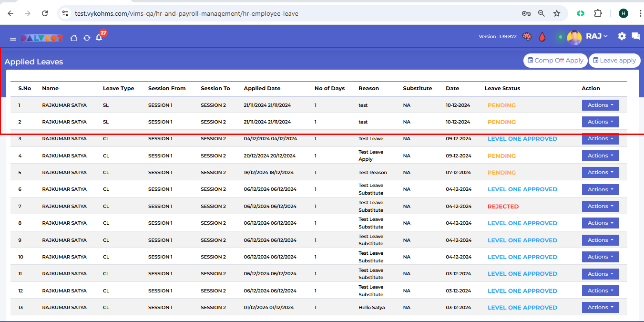
Task: Click the red blood drop icon
Action: pyautogui.click(x=542, y=36)
